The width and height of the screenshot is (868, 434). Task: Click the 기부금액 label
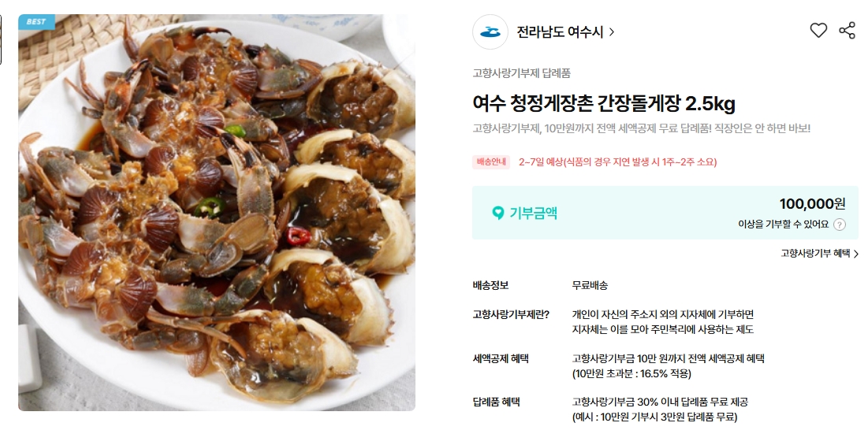coord(533,213)
